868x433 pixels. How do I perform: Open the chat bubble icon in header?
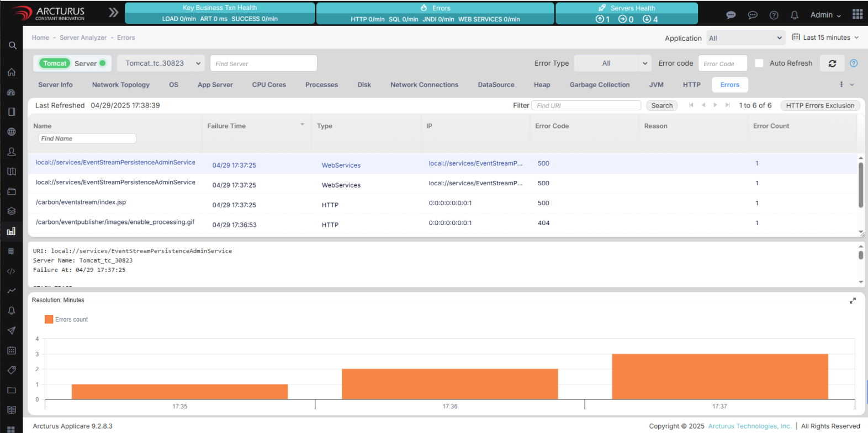731,15
